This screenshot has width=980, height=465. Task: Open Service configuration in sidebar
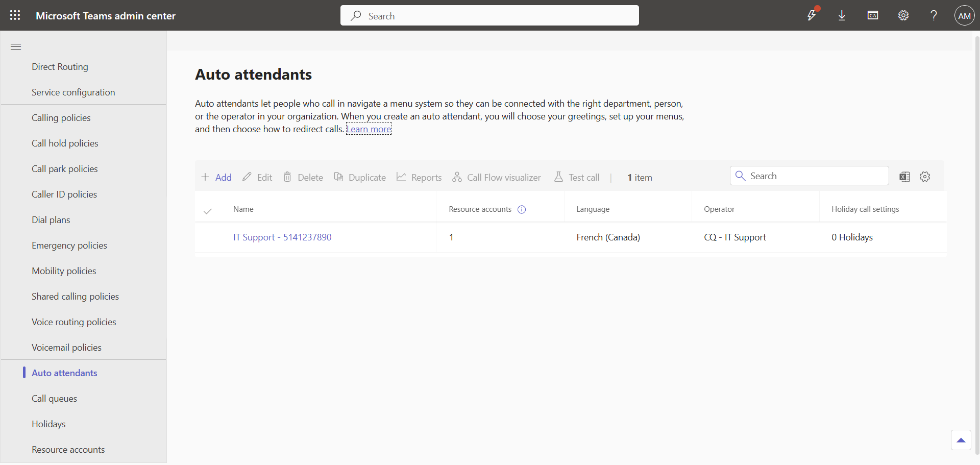coord(73,92)
